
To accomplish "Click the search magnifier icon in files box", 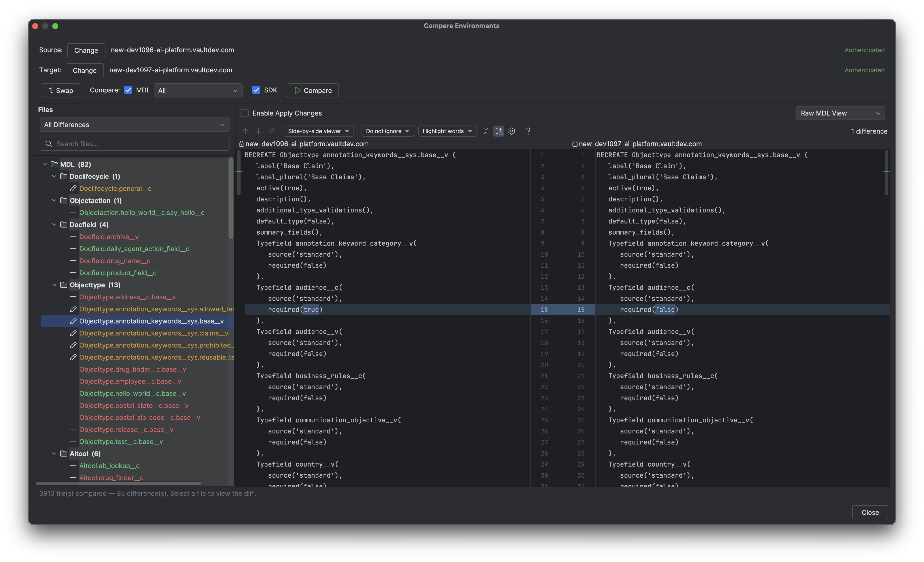I will click(49, 144).
